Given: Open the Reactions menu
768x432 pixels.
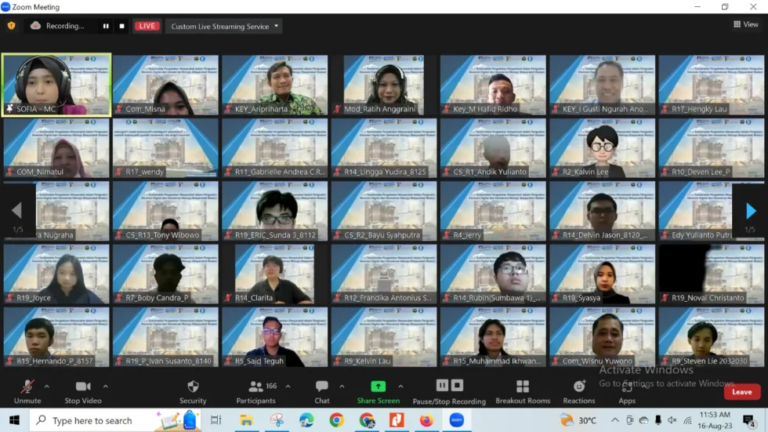Looking at the screenshot, I should pyautogui.click(x=579, y=389).
